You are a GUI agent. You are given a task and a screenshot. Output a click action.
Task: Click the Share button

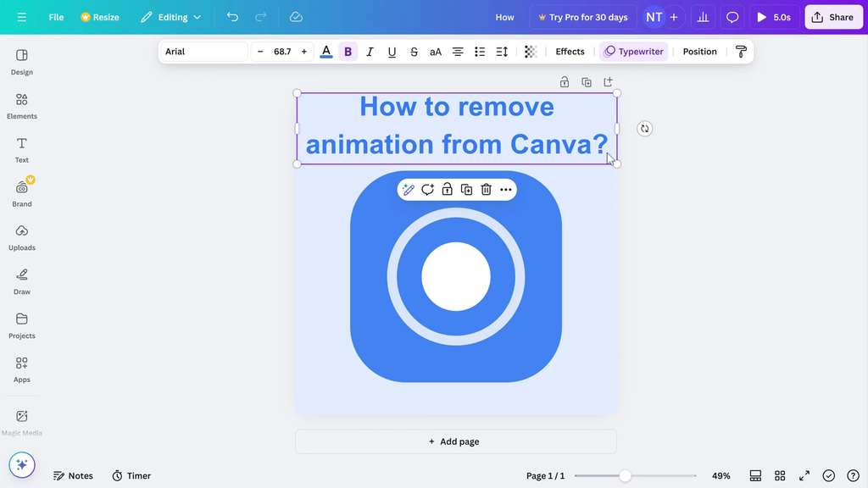[x=833, y=17]
